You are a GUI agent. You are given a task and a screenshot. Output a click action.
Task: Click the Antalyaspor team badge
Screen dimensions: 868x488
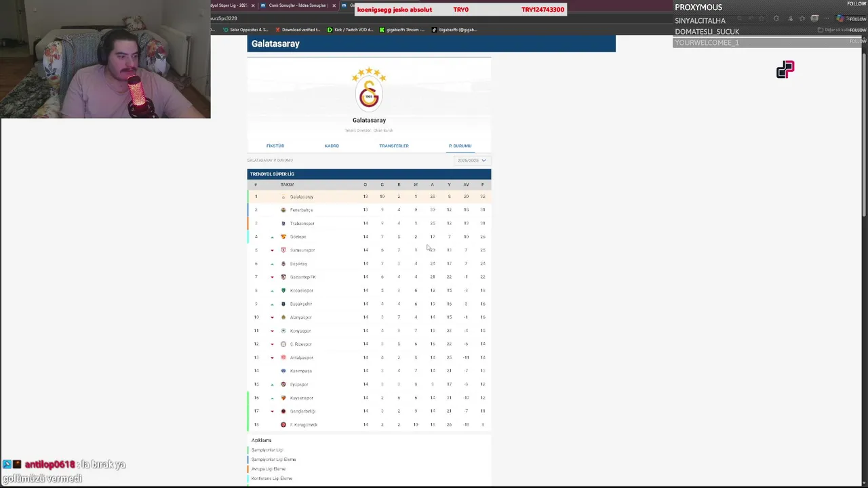[x=283, y=357]
